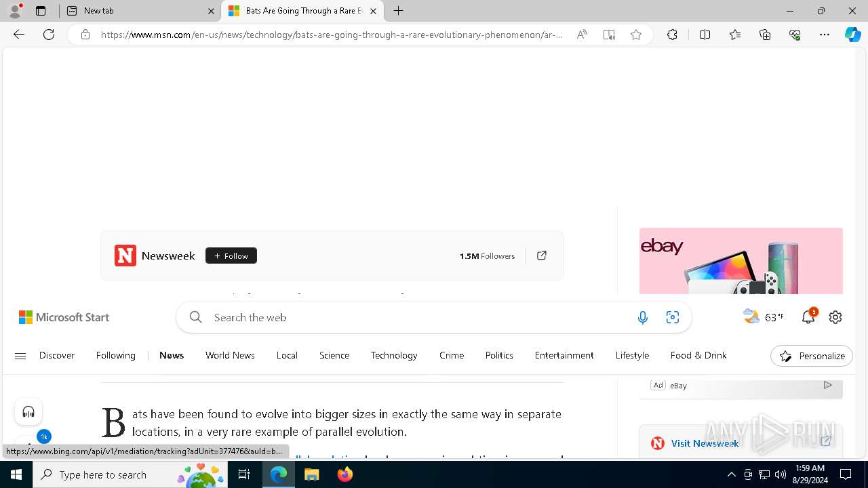The height and width of the screenshot is (488, 868).
Task: Click the address bar URL
Action: point(332,35)
